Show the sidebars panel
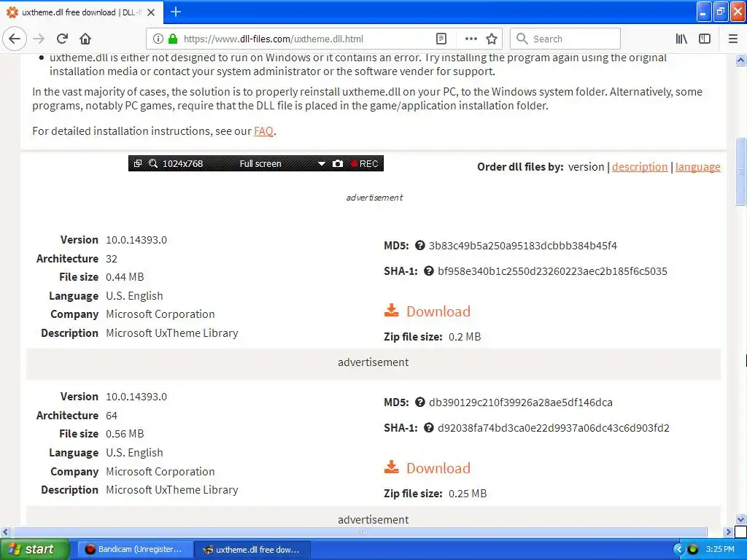 pos(705,39)
